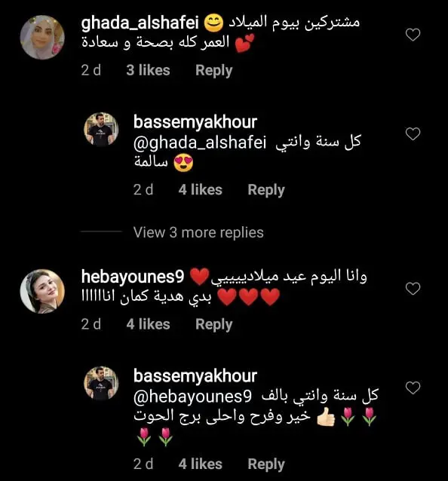
Task: Tap the @hebayounes9 mention
Action: 192,397
